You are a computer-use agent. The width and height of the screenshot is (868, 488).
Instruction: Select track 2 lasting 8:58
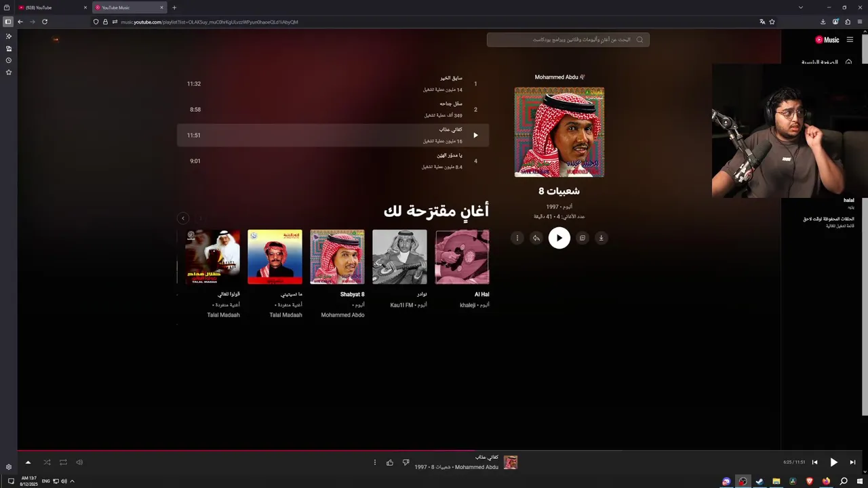tap(333, 110)
